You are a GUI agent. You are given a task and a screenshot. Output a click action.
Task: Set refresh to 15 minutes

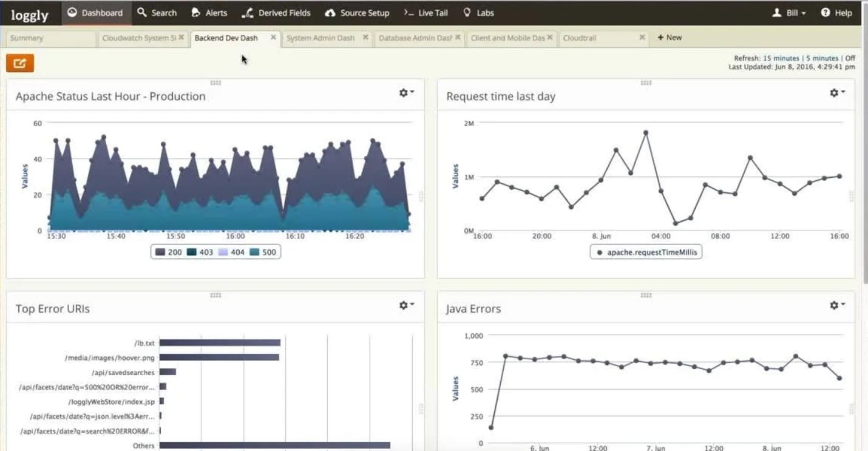[781, 58]
